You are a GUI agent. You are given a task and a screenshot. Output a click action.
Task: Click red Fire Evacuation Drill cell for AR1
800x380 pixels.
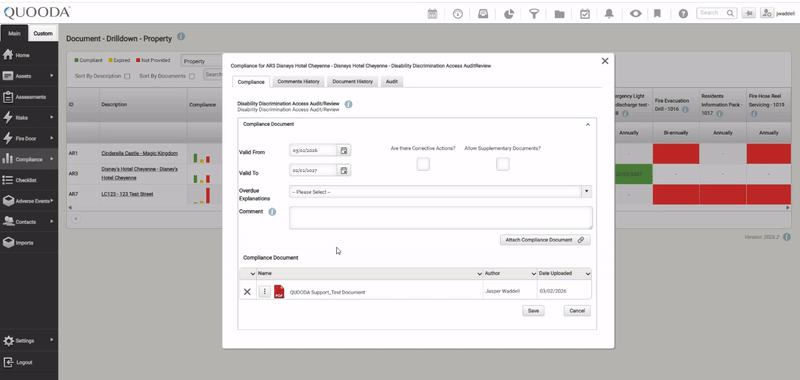(676, 154)
